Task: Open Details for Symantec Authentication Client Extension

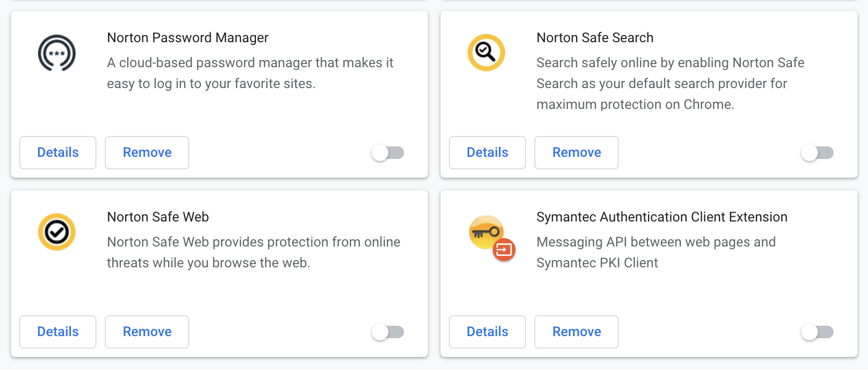Action: (487, 332)
